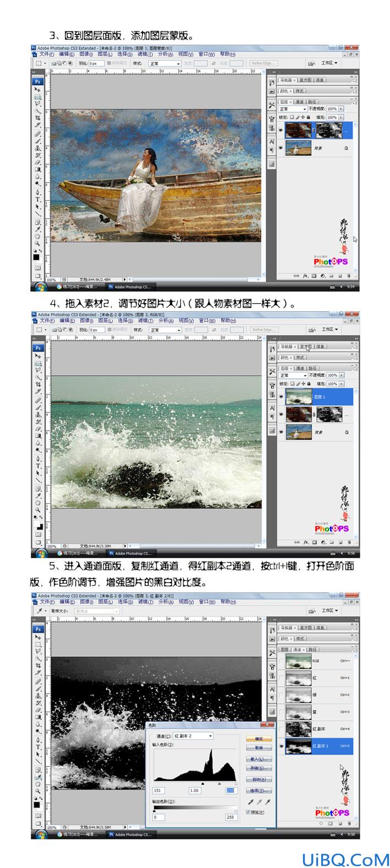Open 图像(I) menu in first screenshot
Screen dimensions: 390x868
[x=86, y=54]
